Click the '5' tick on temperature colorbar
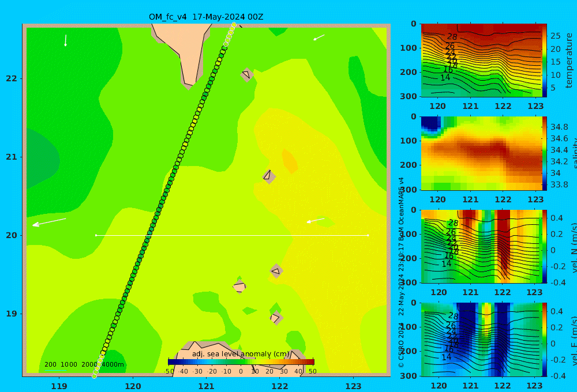577x392 pixels. pyautogui.click(x=553, y=88)
